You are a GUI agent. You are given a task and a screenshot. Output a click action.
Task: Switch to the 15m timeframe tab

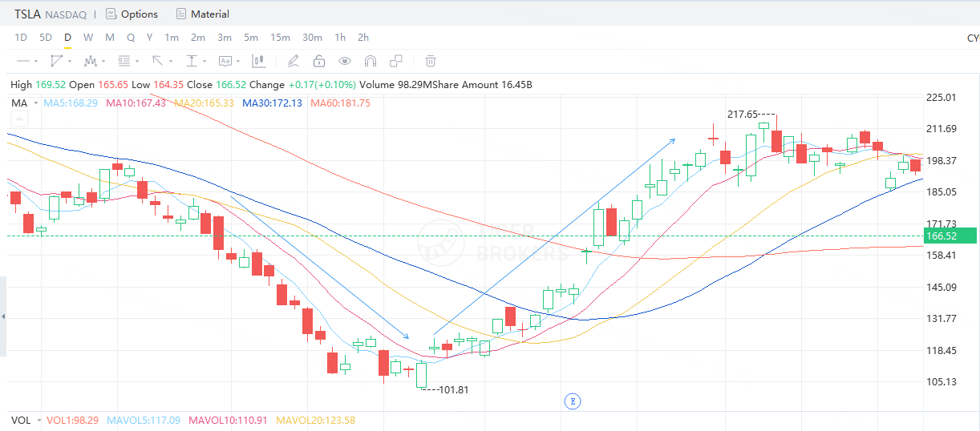tap(280, 38)
